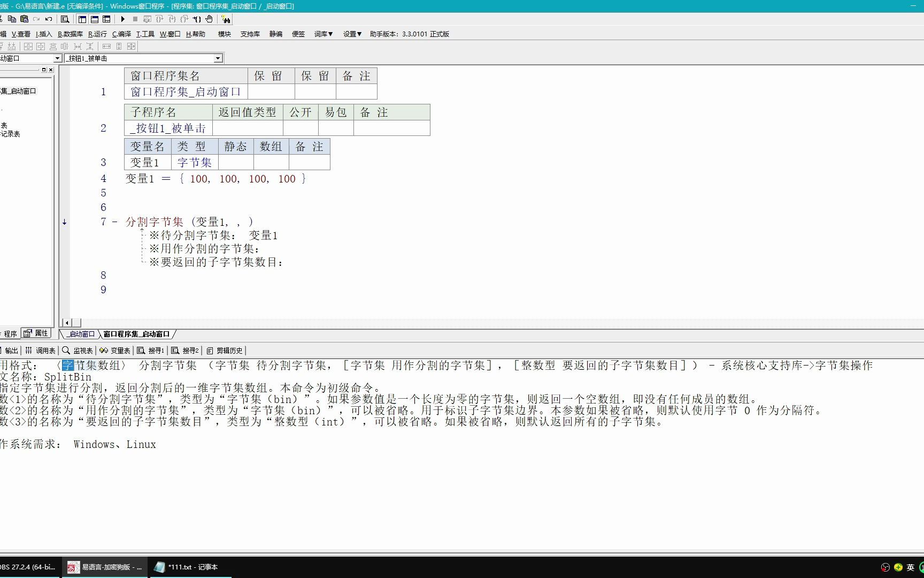The width and height of the screenshot is (924, 578).
Task: Open the W.窗口 menu
Action: (x=170, y=34)
